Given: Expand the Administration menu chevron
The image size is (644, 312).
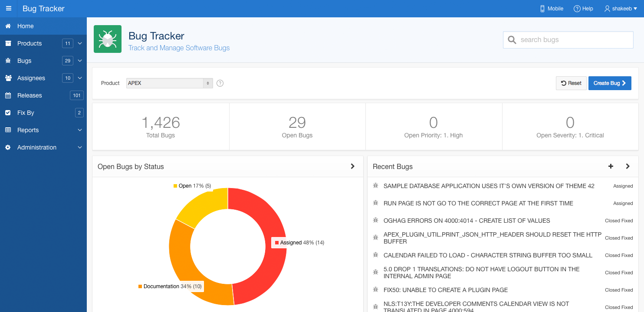Looking at the screenshot, I should coord(80,147).
